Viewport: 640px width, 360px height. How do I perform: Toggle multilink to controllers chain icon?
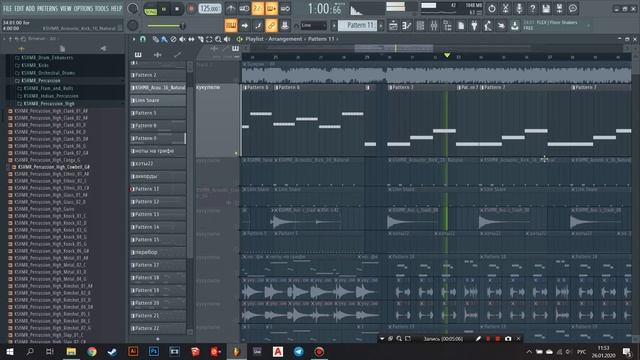click(271, 26)
